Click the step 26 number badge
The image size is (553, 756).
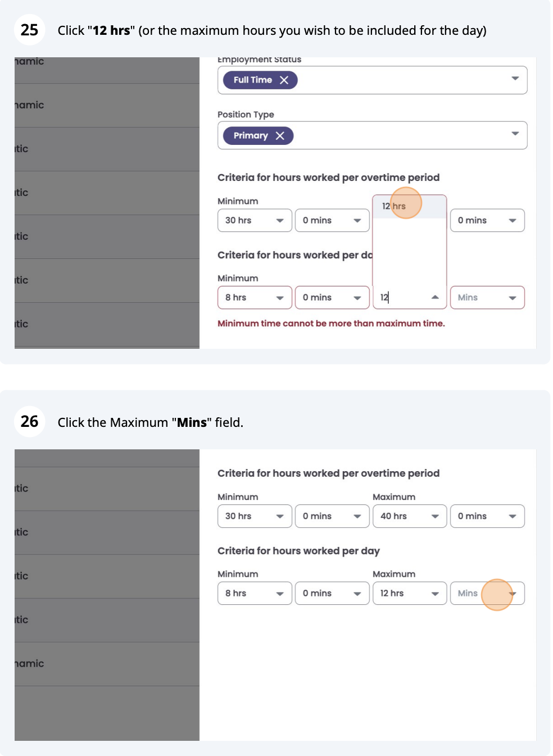(x=29, y=422)
